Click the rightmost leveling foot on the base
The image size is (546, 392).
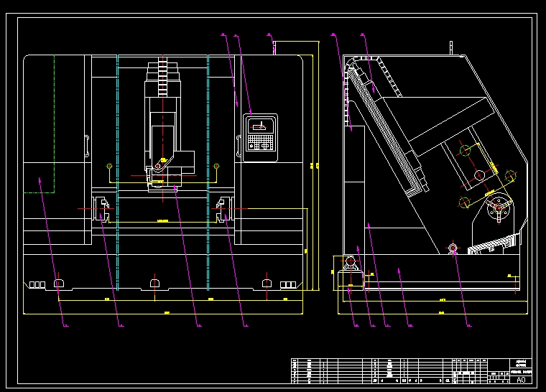[267, 284]
